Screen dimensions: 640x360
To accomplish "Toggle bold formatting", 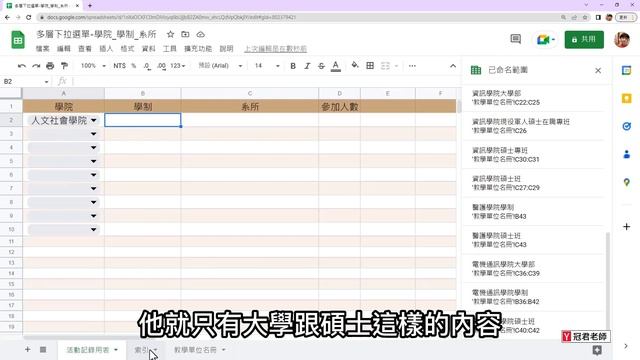I will coord(293,66).
